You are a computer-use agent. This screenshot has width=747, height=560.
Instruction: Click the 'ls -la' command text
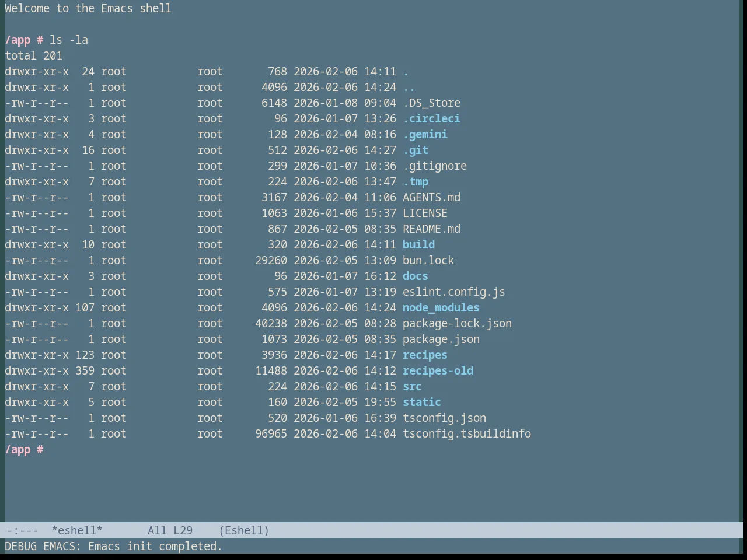[69, 40]
